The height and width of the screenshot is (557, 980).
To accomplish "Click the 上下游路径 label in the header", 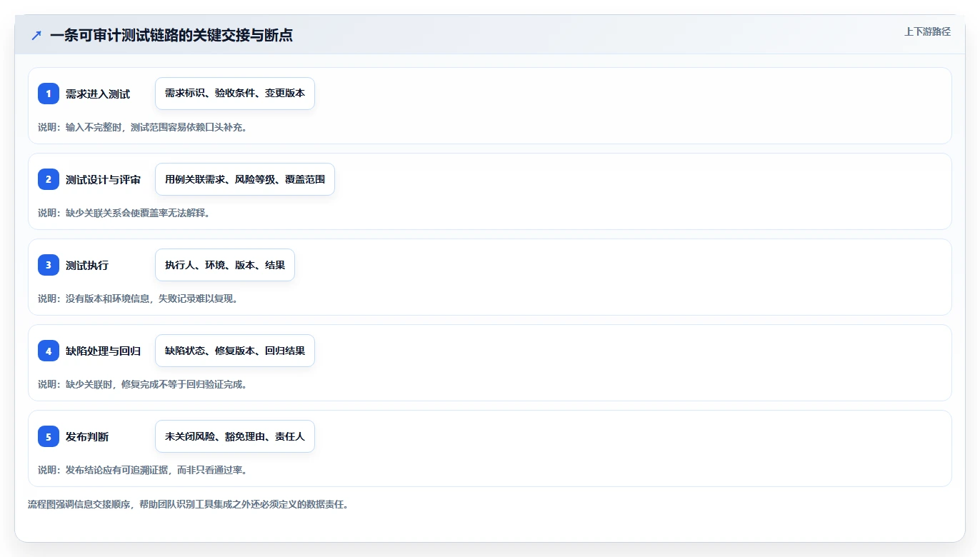I will coord(927,31).
